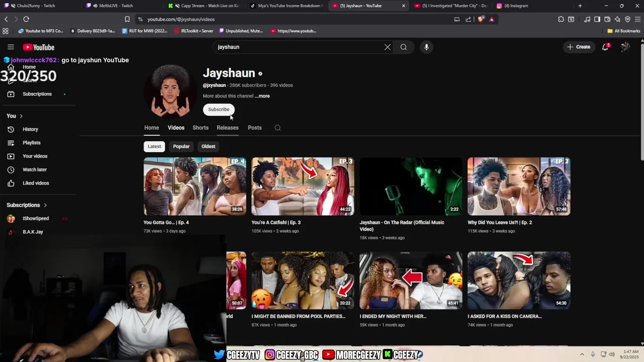Open Why Did You Leave Us thumbnail
The width and height of the screenshot is (644, 362).
519,187
